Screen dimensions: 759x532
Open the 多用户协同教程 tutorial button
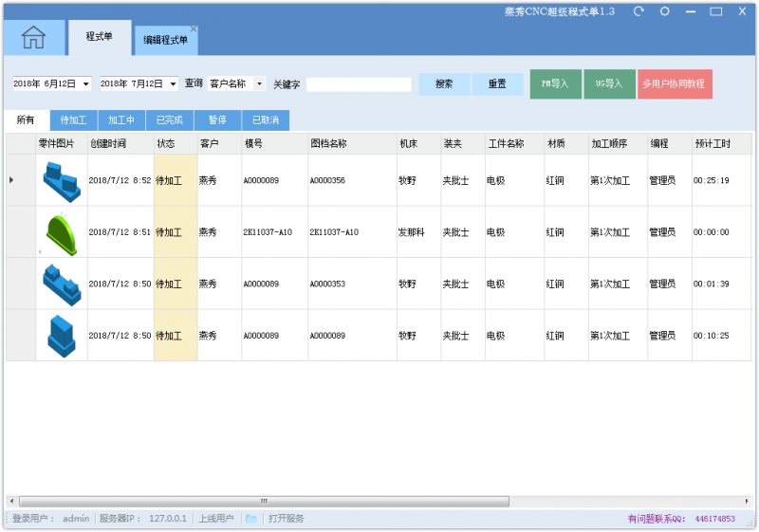click(x=675, y=84)
